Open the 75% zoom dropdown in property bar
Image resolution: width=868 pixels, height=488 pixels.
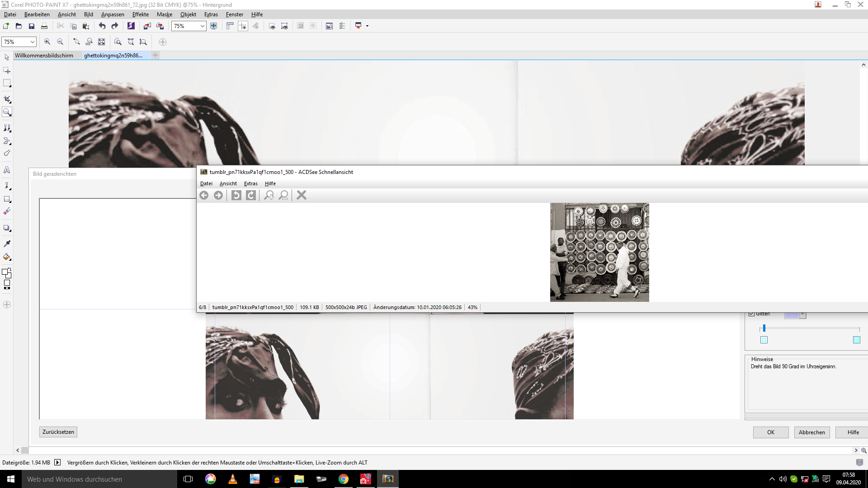[x=33, y=42]
